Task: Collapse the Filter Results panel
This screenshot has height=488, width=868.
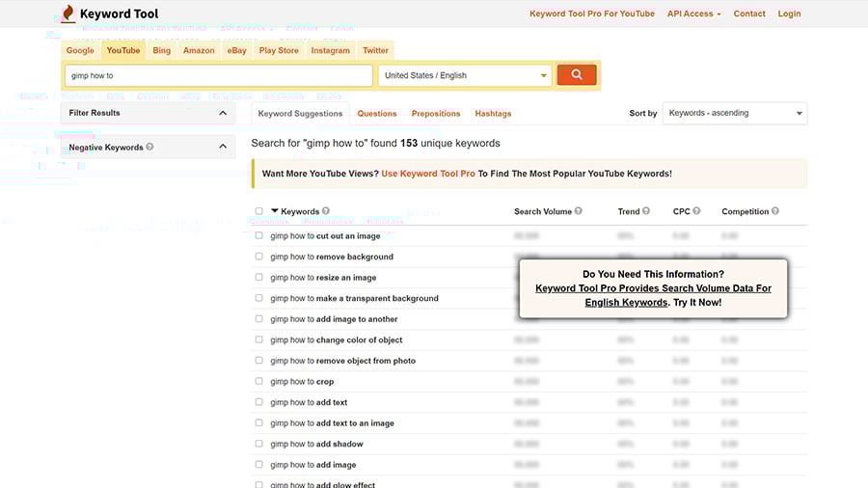Action: [x=223, y=113]
